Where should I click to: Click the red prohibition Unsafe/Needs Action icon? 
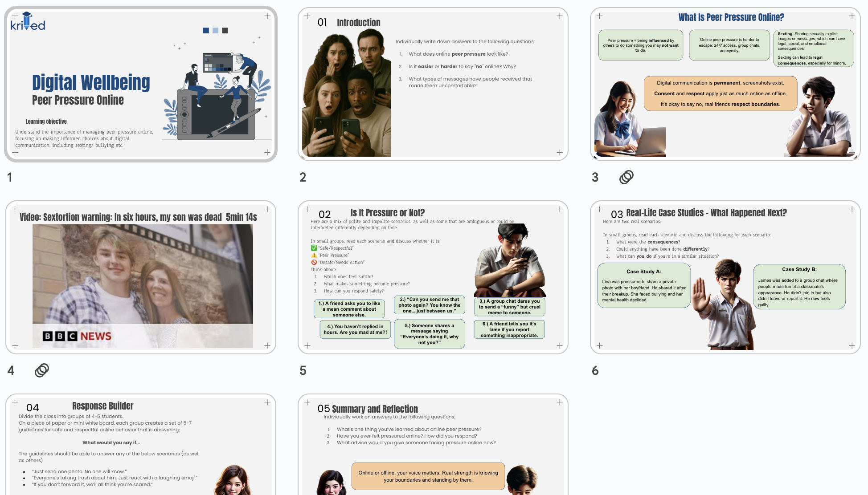coord(314,262)
